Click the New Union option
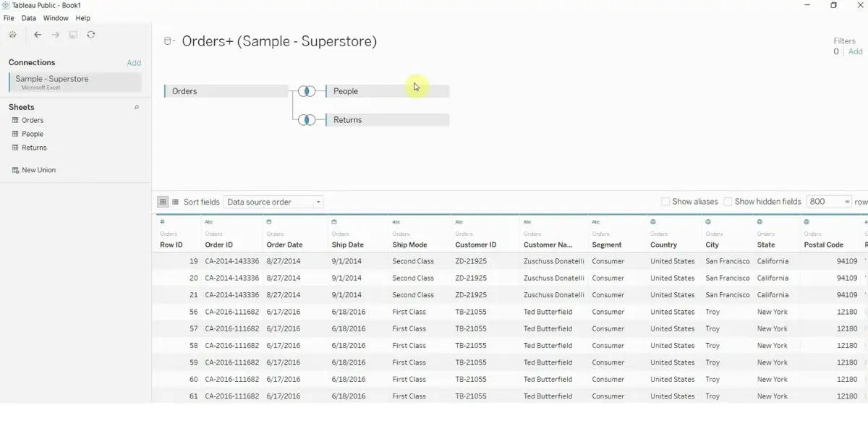 (38, 170)
